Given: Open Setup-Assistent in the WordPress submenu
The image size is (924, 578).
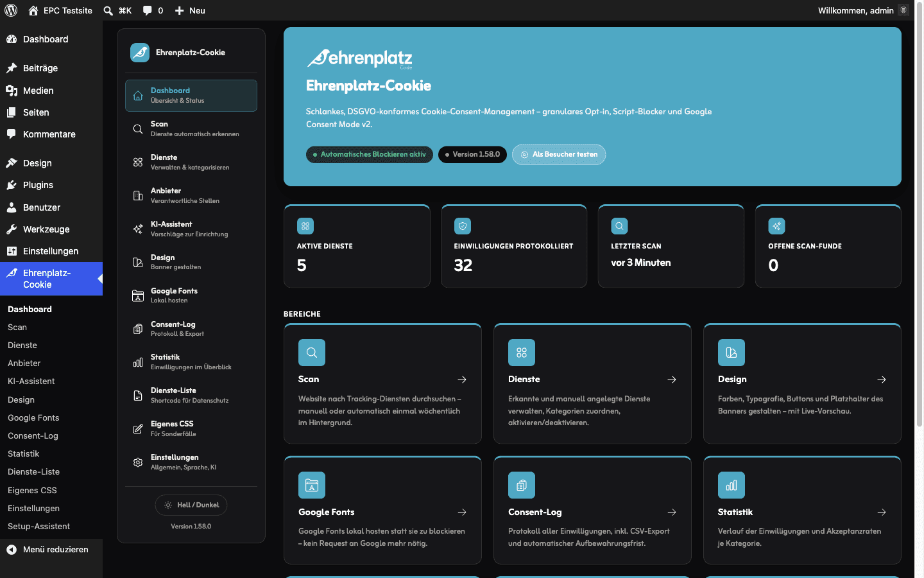Looking at the screenshot, I should [x=39, y=527].
